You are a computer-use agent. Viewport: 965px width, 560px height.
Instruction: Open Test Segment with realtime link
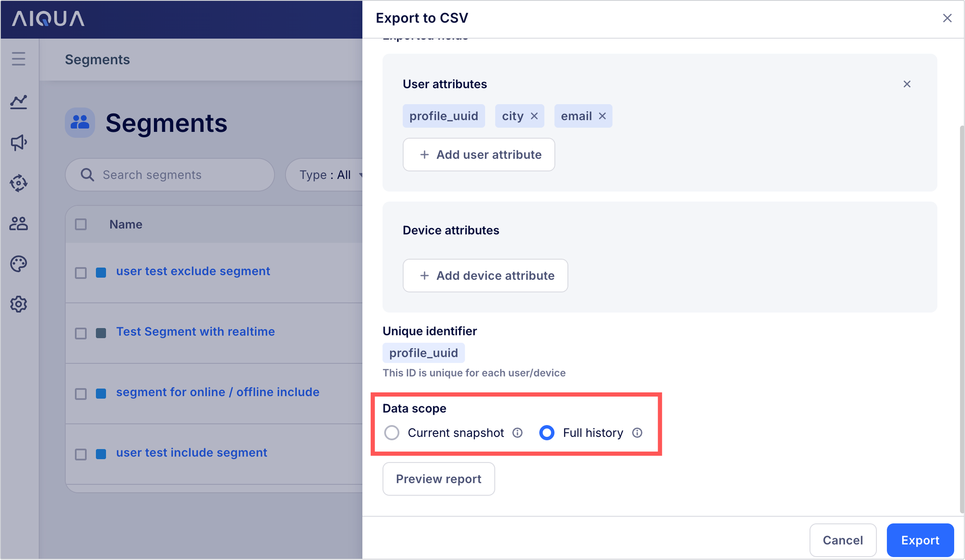(195, 331)
